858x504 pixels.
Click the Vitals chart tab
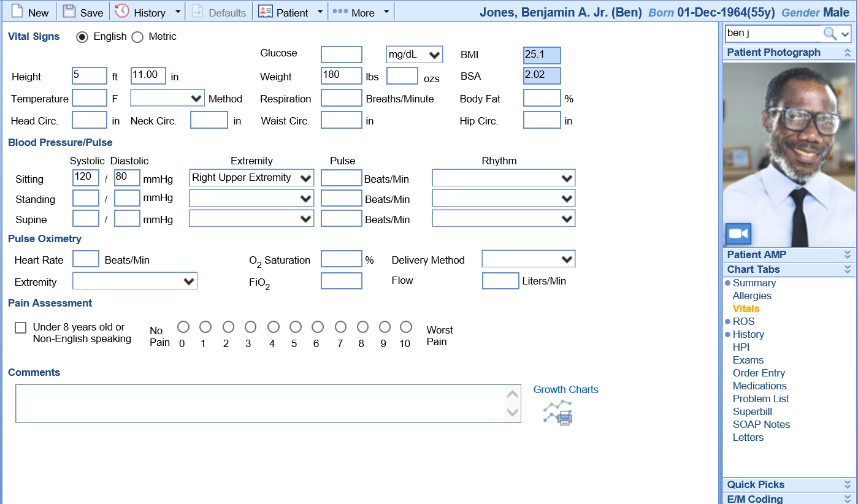(746, 308)
